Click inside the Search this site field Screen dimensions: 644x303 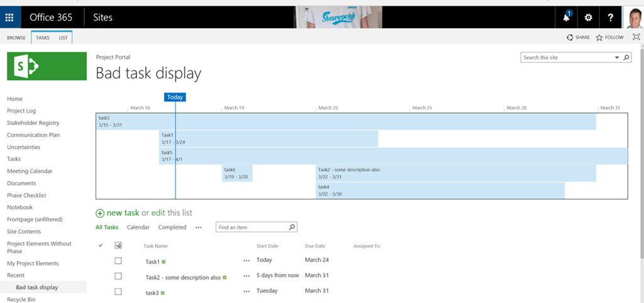(x=566, y=58)
